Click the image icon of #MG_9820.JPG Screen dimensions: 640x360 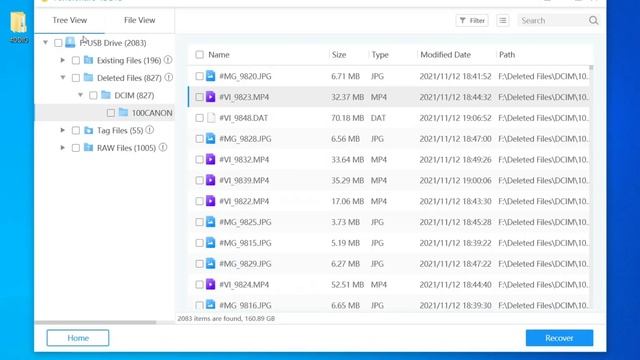pyautogui.click(x=211, y=76)
